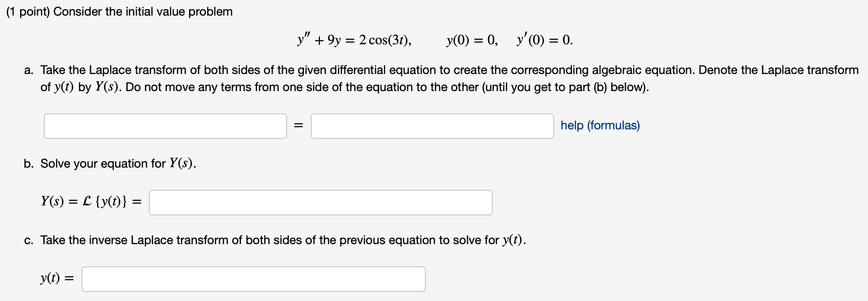Image resolution: width=868 pixels, height=301 pixels.
Task: Click the blue help formulas hyperlink
Action: point(600,125)
